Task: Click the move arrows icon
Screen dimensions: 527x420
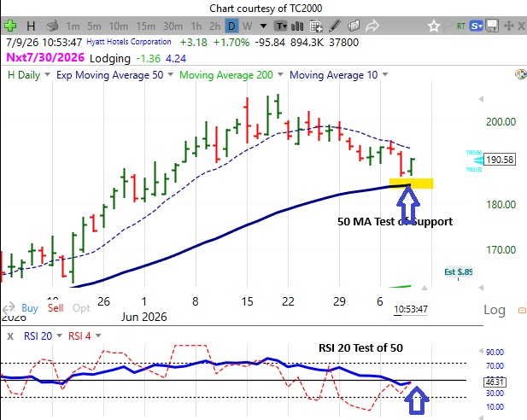Action: [509, 26]
